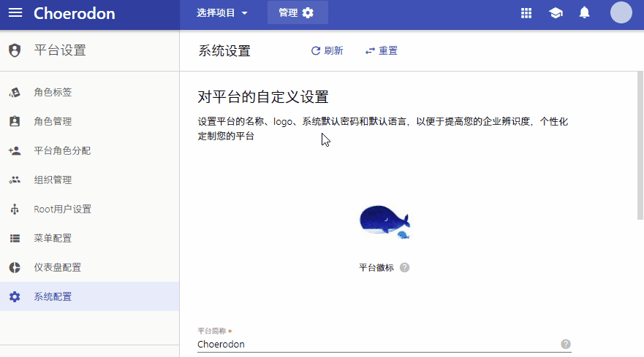This screenshot has height=357, width=644.
Task: Click the Root用户设置 icon
Action: [15, 210]
